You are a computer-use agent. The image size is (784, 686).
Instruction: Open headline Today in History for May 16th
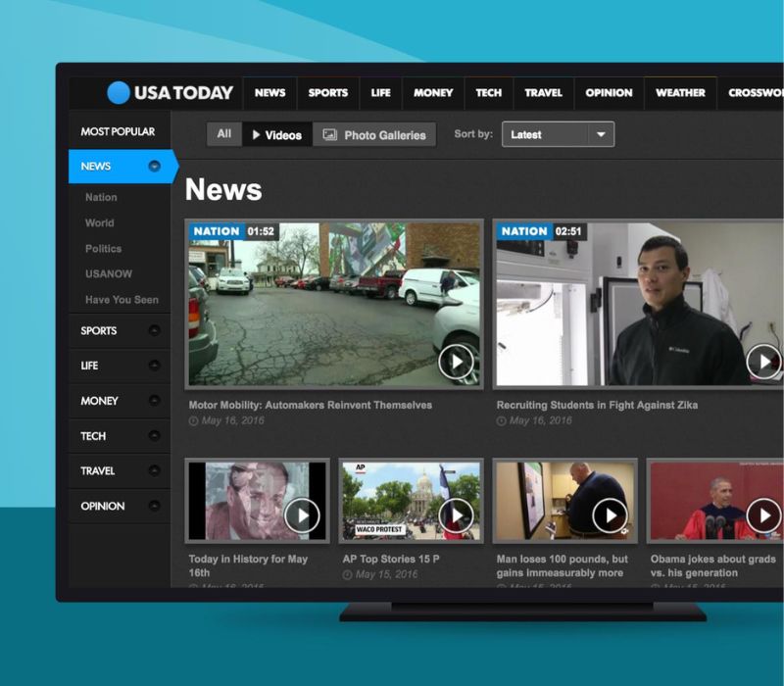point(248,565)
